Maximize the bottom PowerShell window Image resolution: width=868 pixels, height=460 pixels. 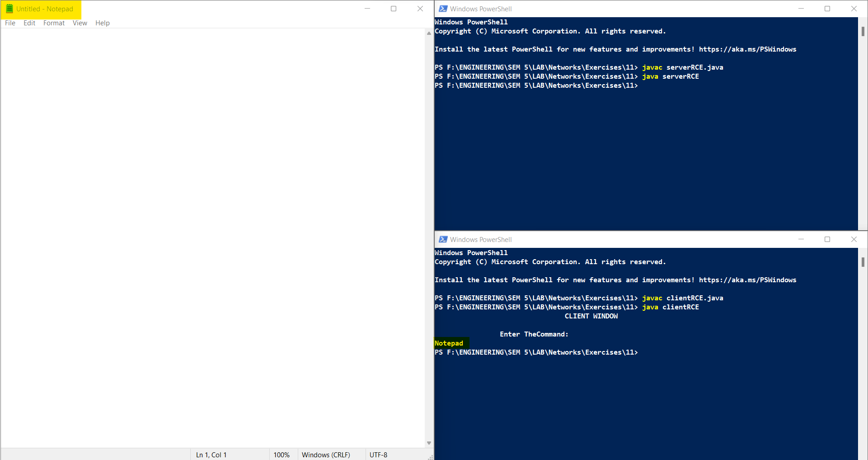tap(827, 239)
